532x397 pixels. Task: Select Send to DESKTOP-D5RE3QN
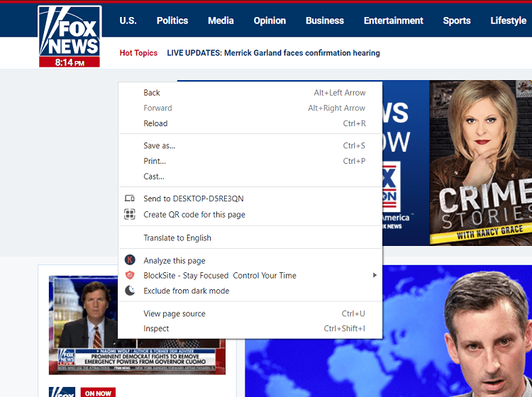[x=250, y=198]
